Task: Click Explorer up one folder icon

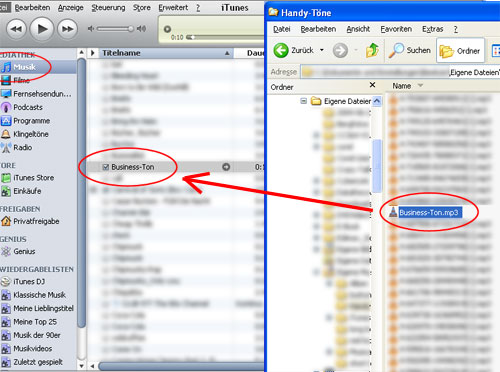Action: click(x=372, y=50)
